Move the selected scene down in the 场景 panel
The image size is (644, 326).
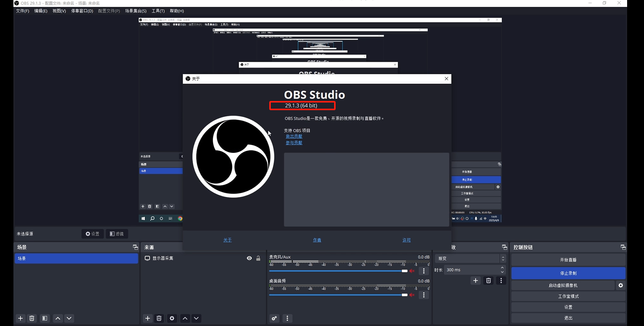click(69, 318)
